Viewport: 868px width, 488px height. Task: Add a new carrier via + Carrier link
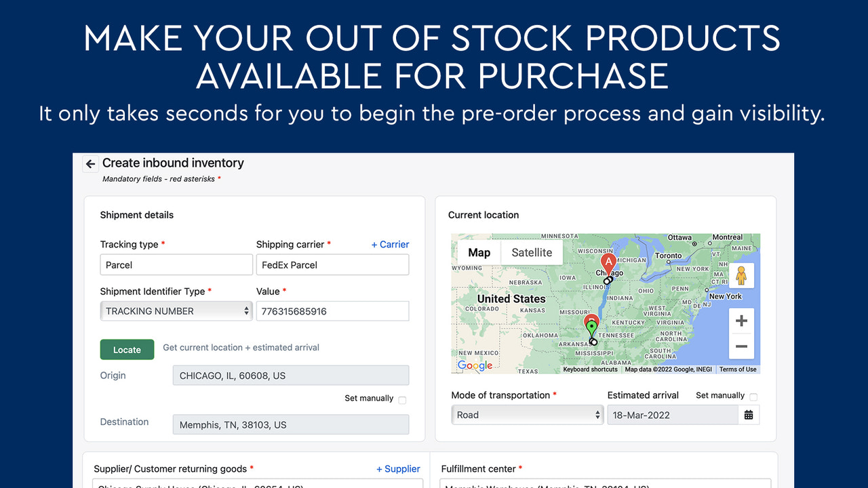coord(389,244)
